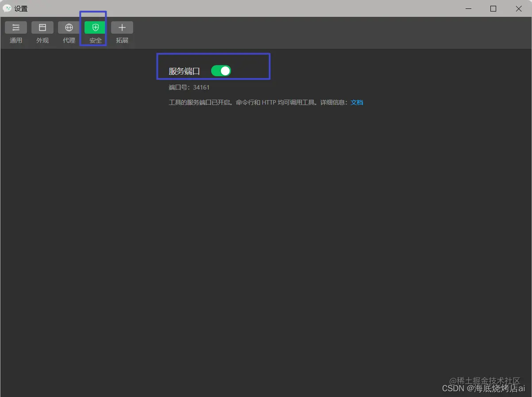Select the 安全 security shield tab
532x397 pixels.
pos(96,32)
